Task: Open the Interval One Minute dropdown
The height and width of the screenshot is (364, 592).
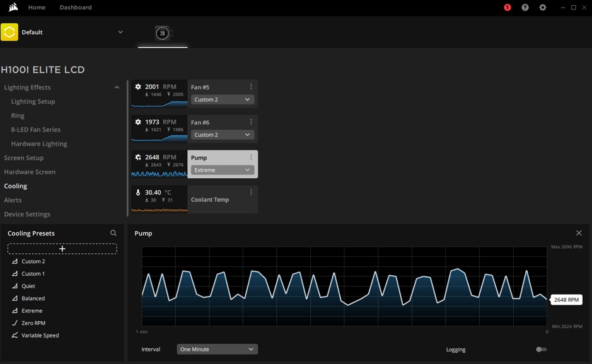Action: pos(217,350)
